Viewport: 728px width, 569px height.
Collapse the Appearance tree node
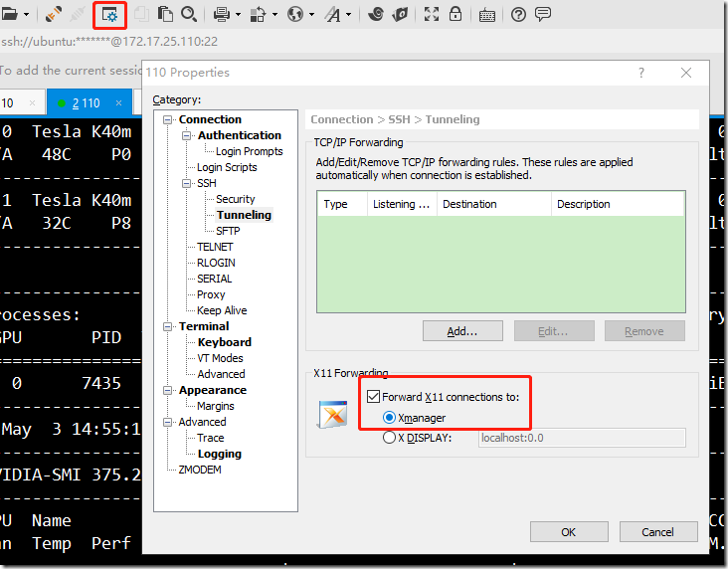(x=167, y=391)
